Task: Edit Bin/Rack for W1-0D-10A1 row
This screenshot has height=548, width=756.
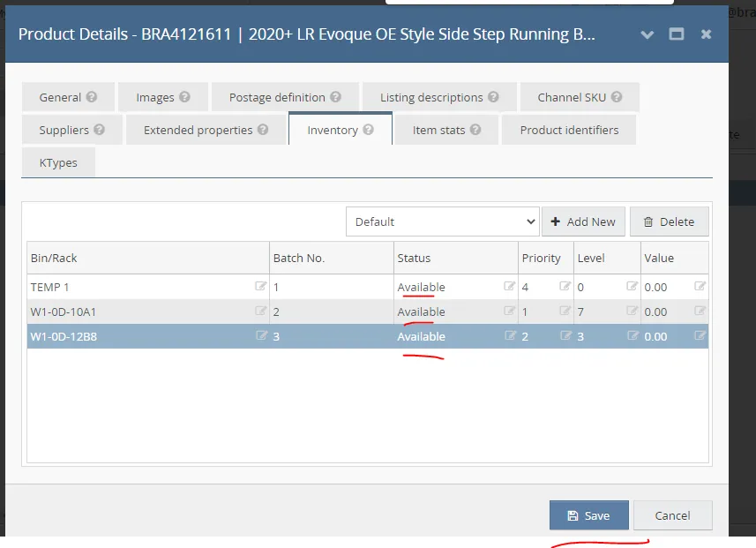Action: (260, 311)
